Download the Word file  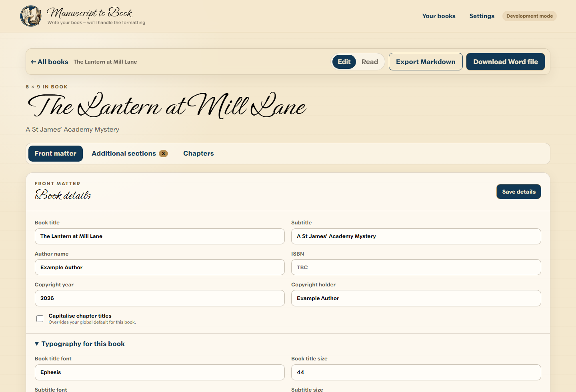506,62
